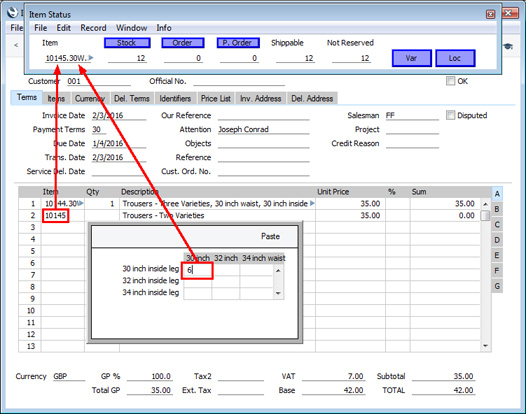Click the 30 inch inside leg quantity cell
This screenshot has height=414, width=526.
[x=197, y=270]
